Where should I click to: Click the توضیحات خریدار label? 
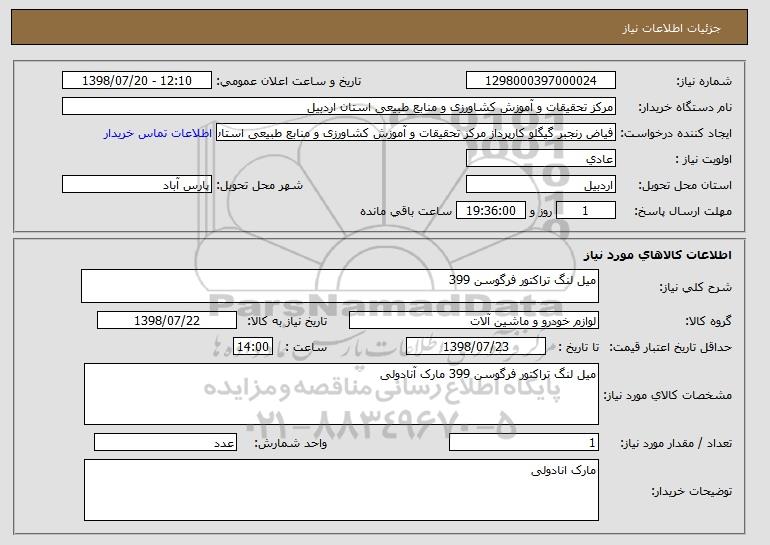tap(691, 491)
